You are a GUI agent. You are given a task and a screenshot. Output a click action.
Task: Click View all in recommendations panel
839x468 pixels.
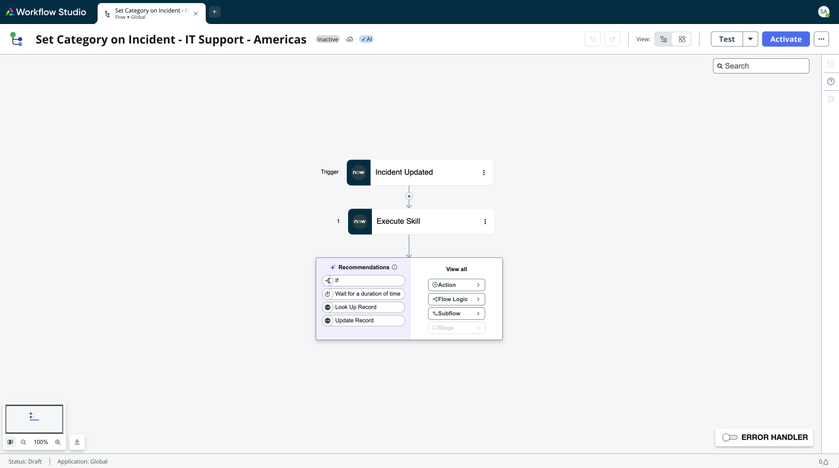[x=456, y=269]
